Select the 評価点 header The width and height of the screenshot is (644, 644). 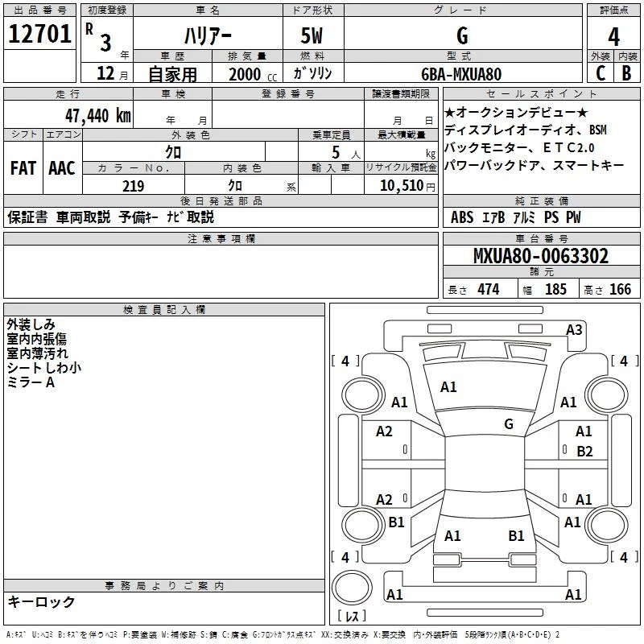click(x=613, y=10)
